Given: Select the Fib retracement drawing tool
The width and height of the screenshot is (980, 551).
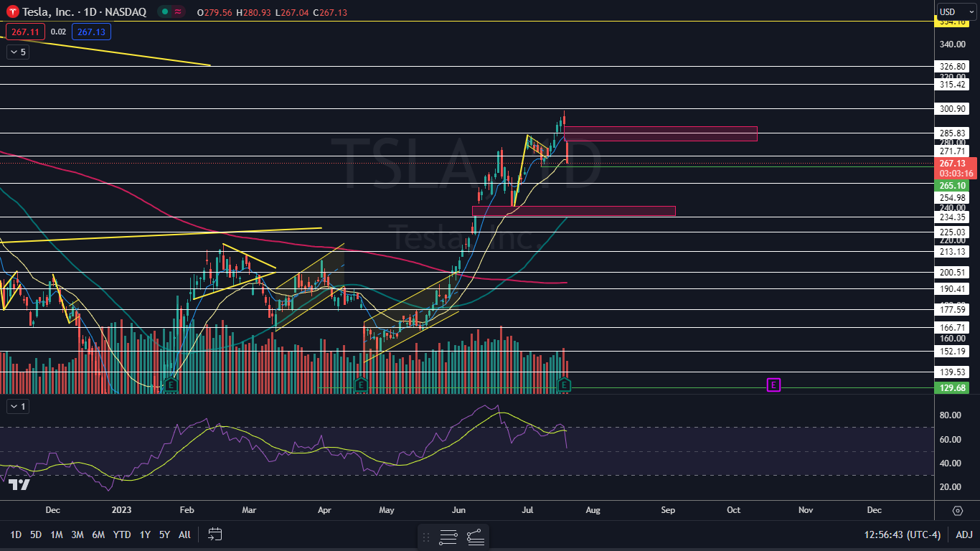Looking at the screenshot, I should (448, 537).
